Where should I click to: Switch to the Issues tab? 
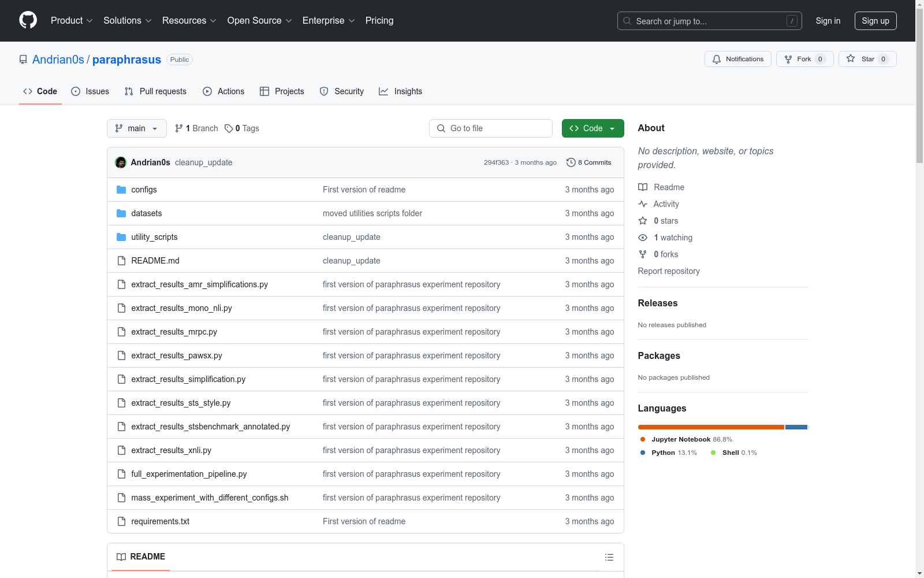90,91
